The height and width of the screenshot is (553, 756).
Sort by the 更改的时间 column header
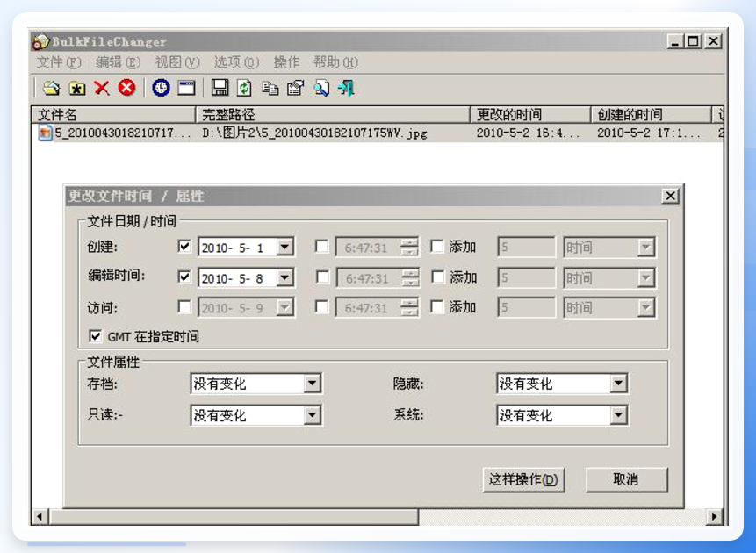[x=530, y=115]
